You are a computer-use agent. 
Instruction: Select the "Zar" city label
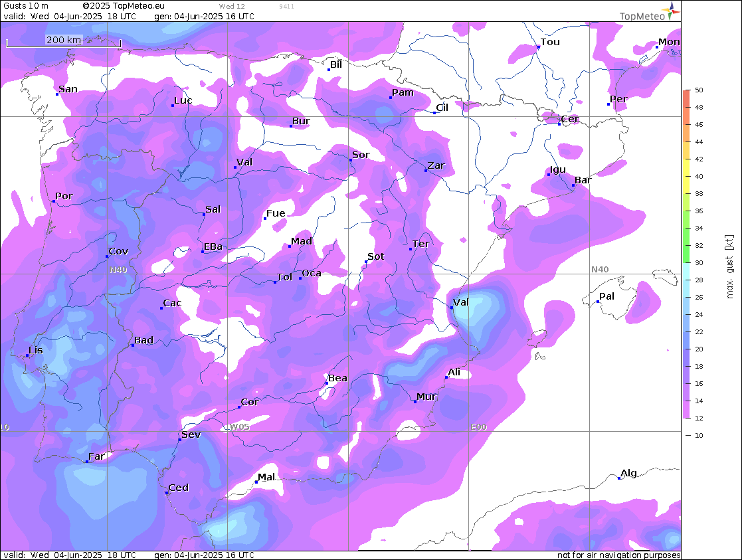coord(436,165)
